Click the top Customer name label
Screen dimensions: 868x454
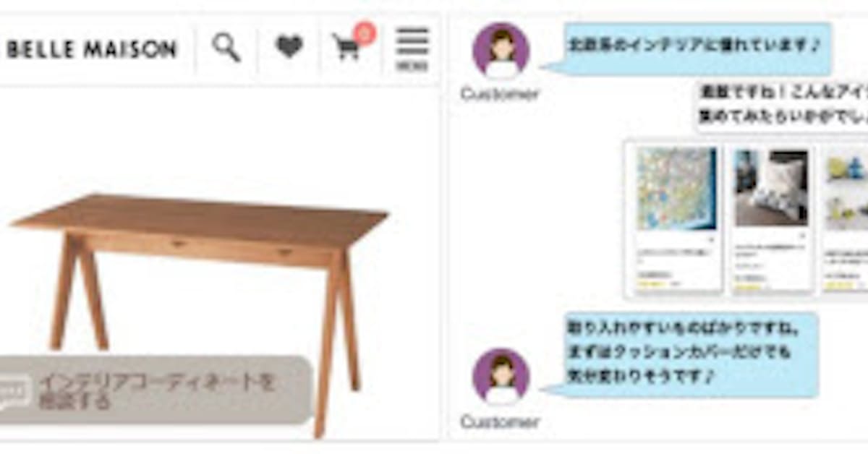coord(500,94)
